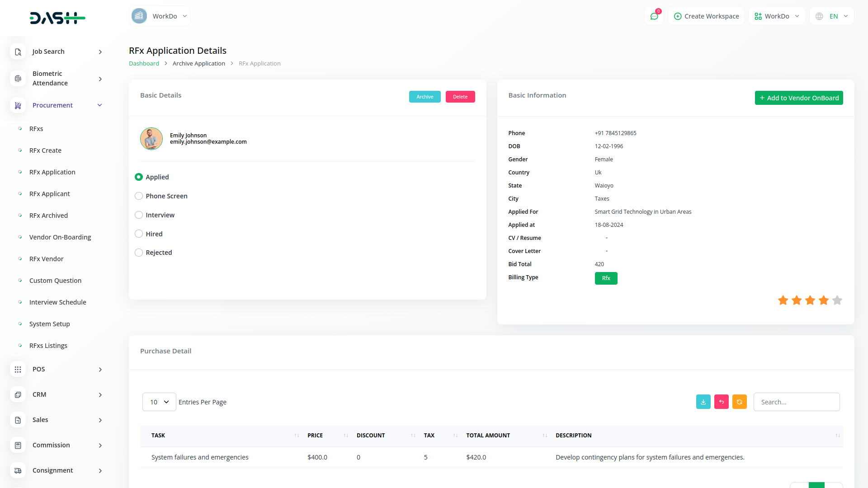Open RFx Archived in sidebar
Image resolution: width=868 pixels, height=488 pixels.
click(48, 216)
